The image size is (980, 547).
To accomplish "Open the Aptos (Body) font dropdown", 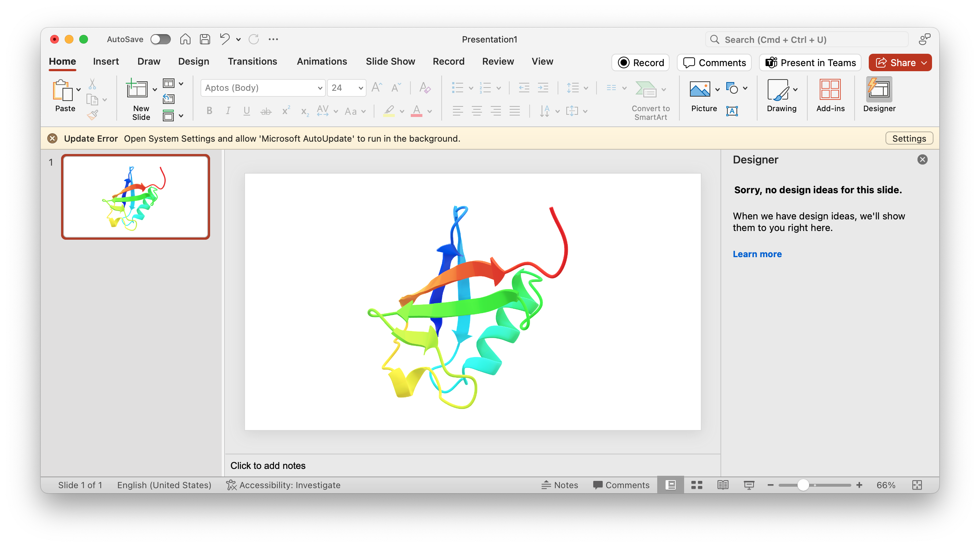I will pos(320,88).
